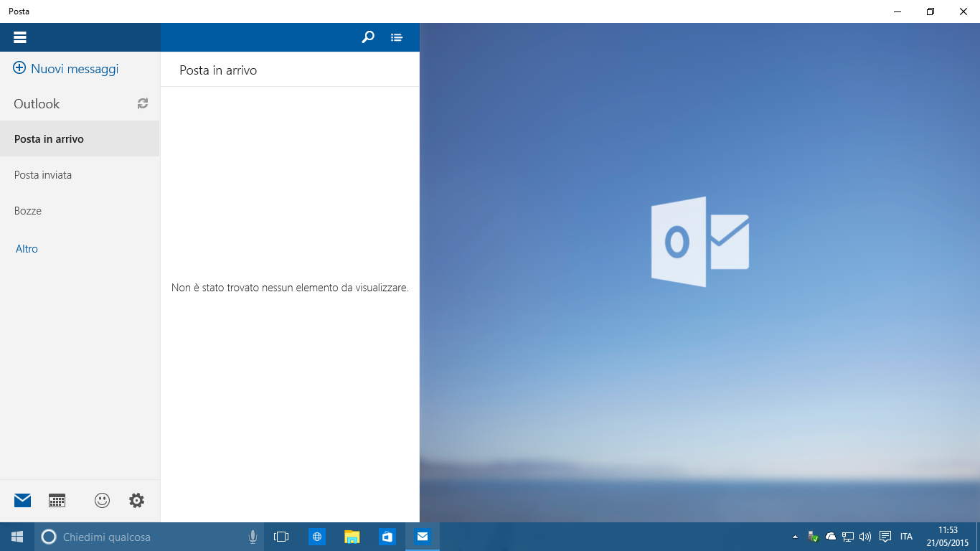Image resolution: width=980 pixels, height=551 pixels.
Task: Change the ITA input language
Action: point(906,537)
